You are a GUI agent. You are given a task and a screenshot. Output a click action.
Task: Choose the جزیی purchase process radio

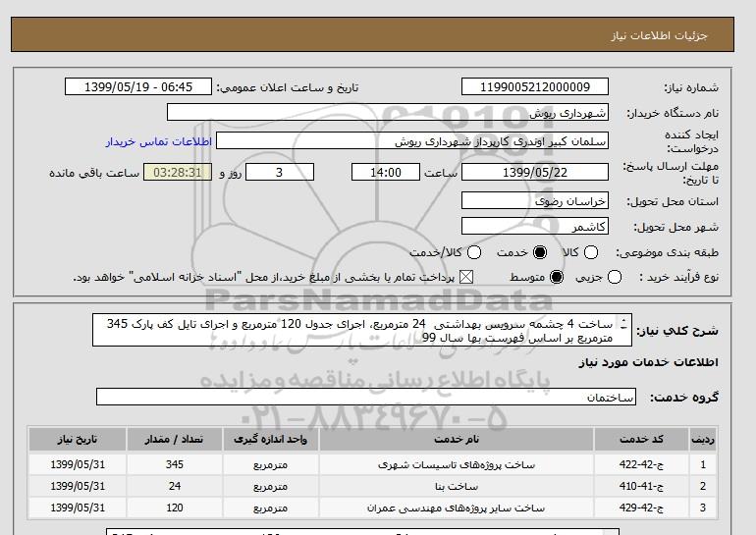coord(615,277)
